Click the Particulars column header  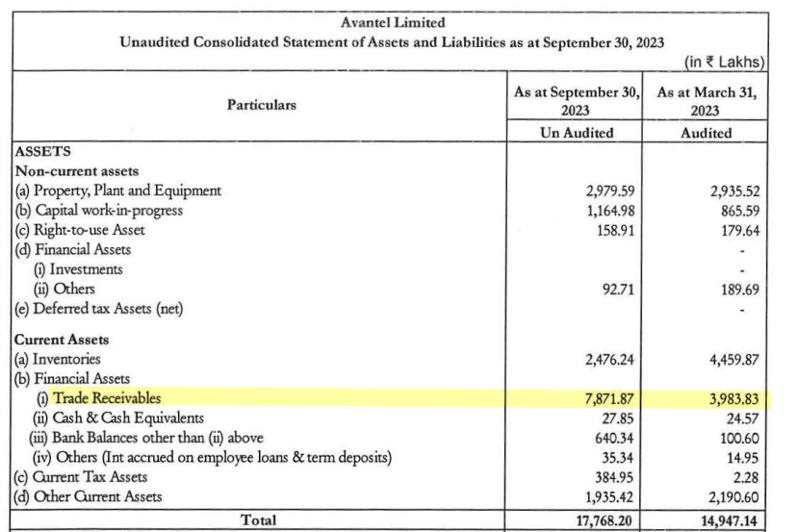(262, 104)
